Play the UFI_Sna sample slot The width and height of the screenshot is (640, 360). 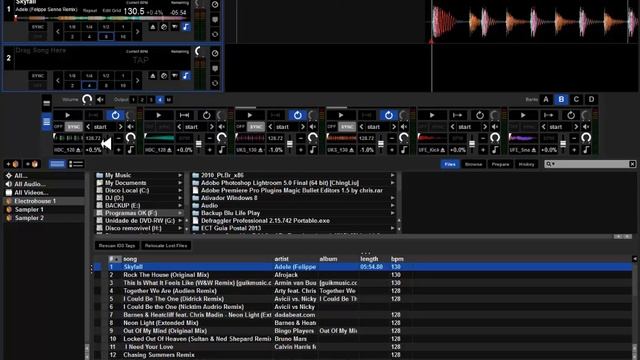[523, 115]
